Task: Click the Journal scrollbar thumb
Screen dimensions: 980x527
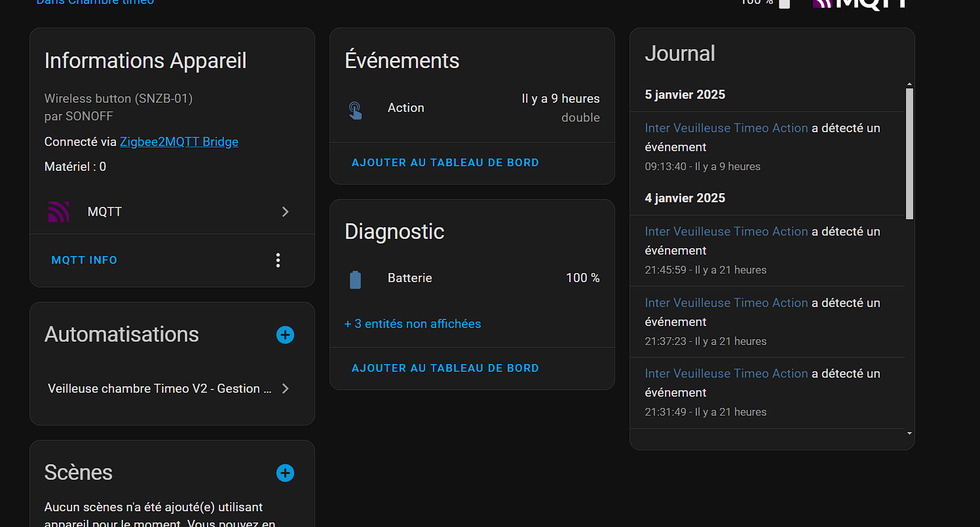Action: [x=909, y=153]
